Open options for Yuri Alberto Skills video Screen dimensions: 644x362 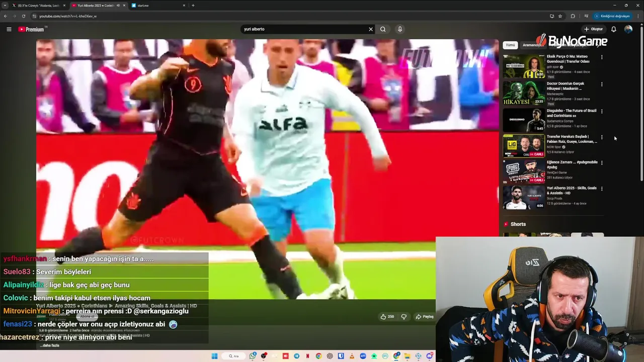click(x=602, y=189)
